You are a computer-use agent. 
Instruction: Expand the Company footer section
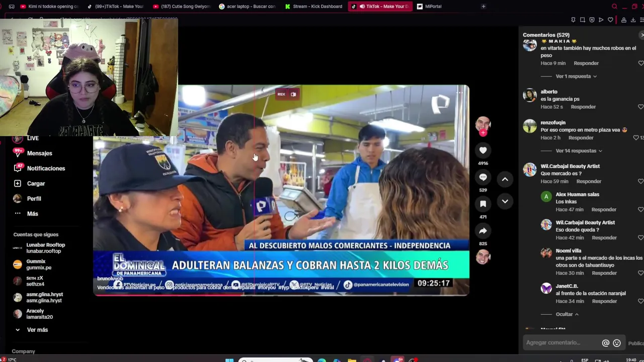click(23, 351)
